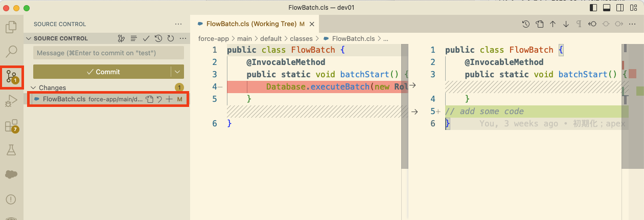Click the left diff pane overview scrollbar
Viewport: 644px width, 220px height.
point(405,106)
